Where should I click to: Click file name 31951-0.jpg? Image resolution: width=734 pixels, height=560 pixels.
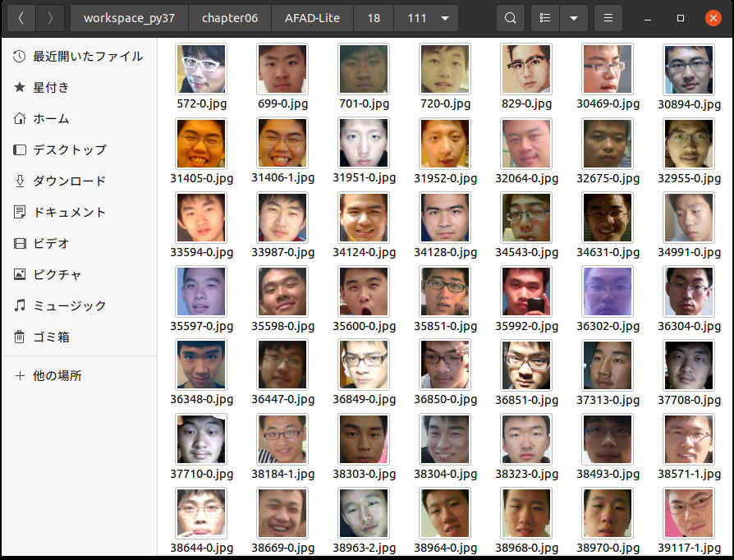pyautogui.click(x=364, y=178)
